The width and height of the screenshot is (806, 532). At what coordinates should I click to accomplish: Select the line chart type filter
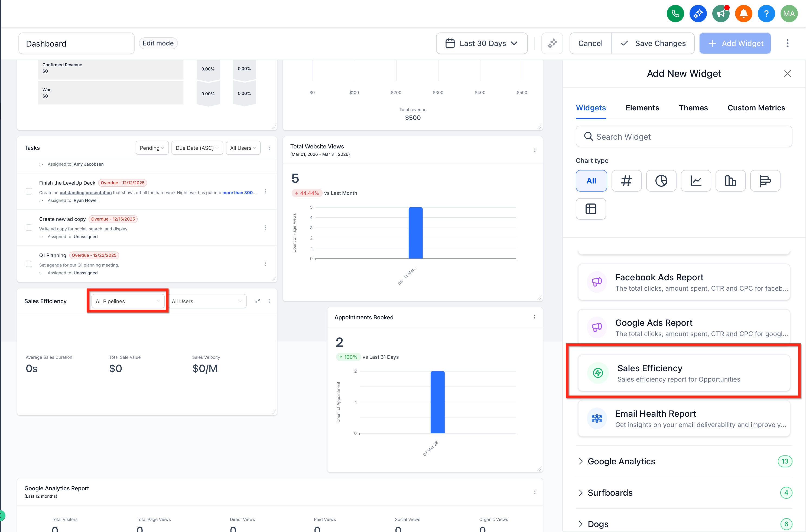click(x=696, y=181)
